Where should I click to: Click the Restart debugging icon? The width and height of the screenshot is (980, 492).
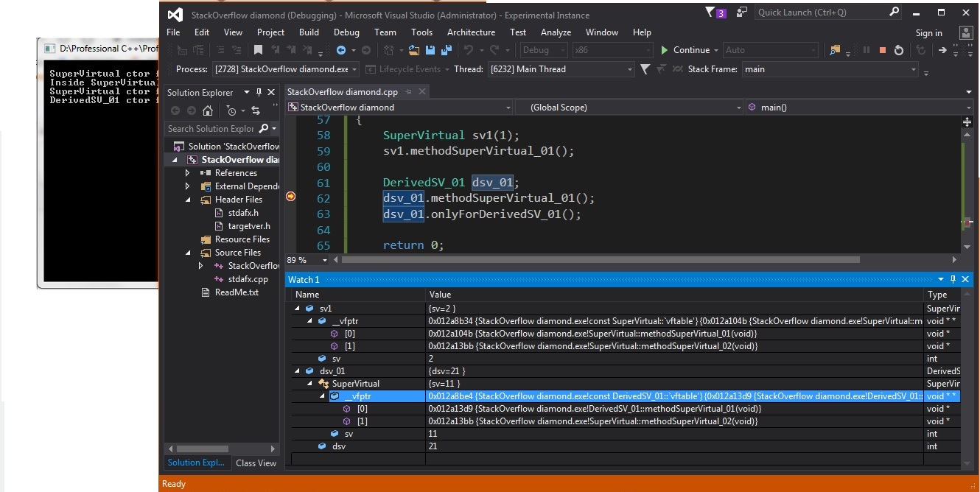(899, 50)
